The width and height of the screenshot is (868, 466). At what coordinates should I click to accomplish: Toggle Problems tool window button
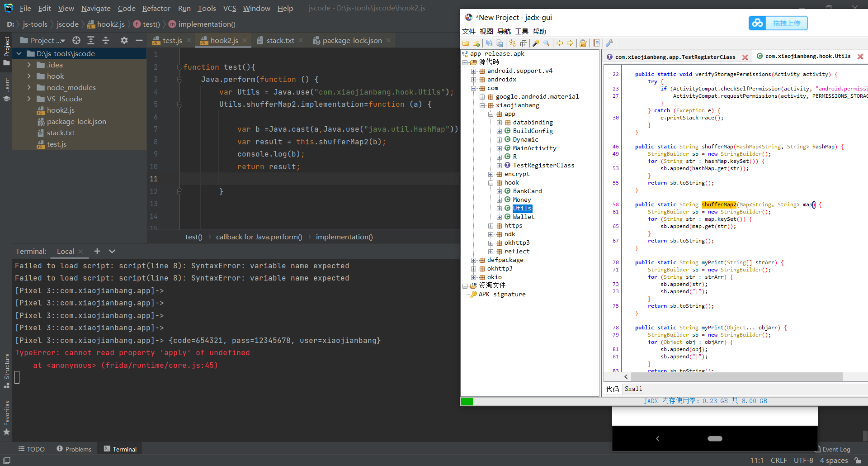(74, 449)
